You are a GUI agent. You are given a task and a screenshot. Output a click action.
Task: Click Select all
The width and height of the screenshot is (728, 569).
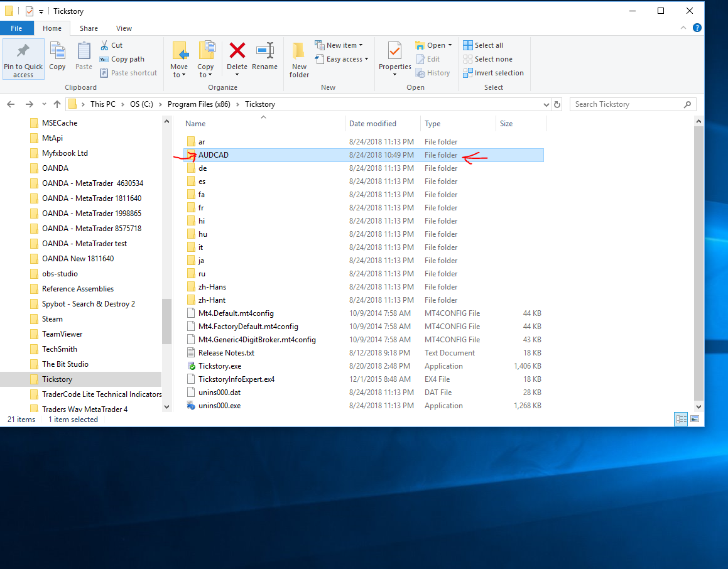tap(483, 45)
